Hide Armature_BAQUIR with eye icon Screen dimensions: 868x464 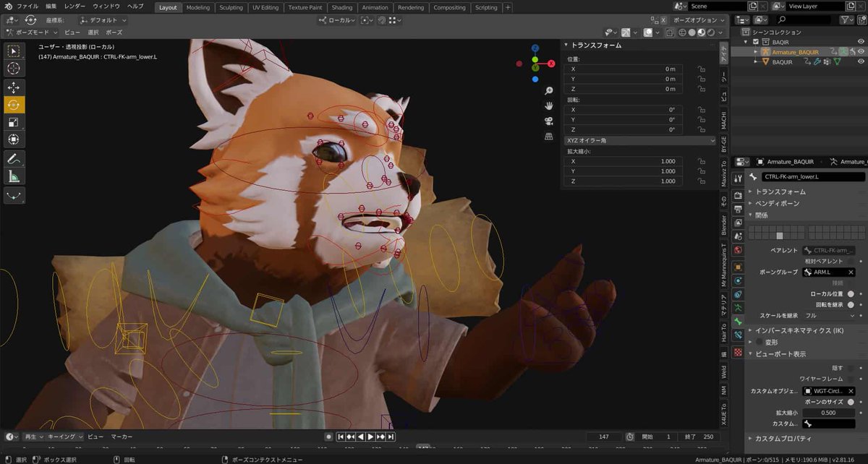coord(861,52)
